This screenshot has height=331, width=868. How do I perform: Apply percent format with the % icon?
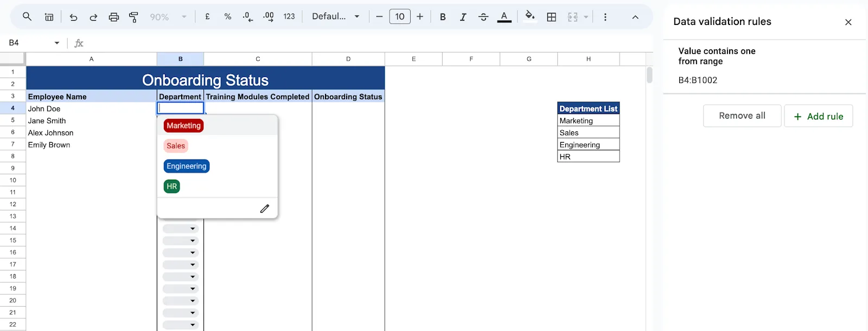pos(227,17)
